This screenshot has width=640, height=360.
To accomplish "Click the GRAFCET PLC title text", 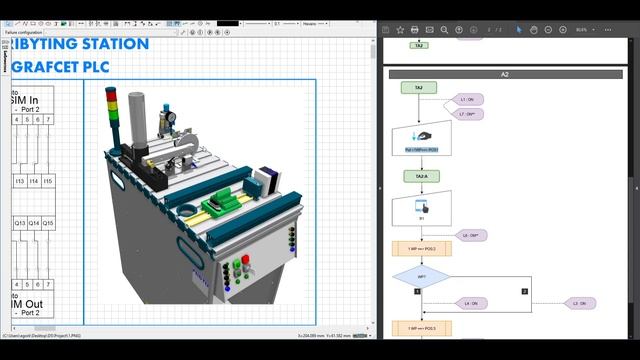I will coord(60,67).
